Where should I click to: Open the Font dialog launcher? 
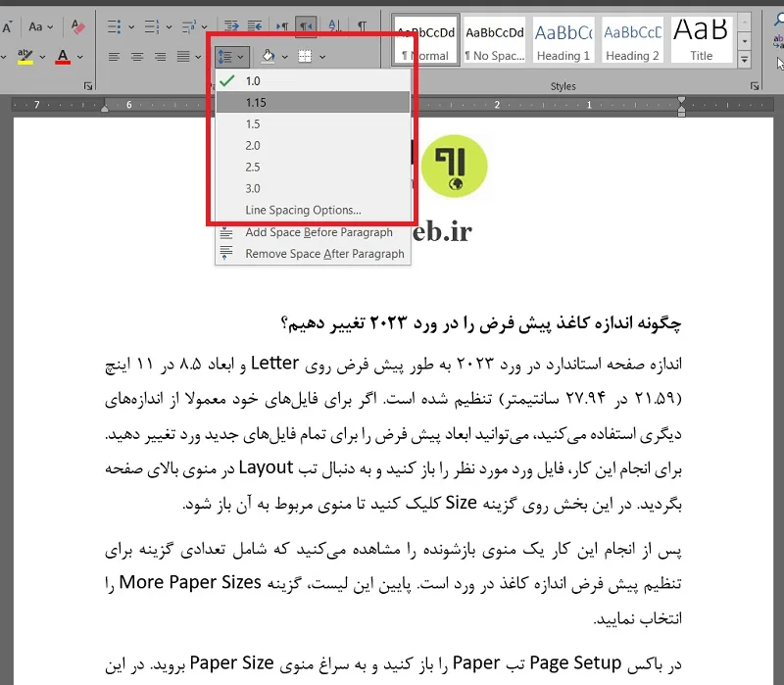coord(88,86)
